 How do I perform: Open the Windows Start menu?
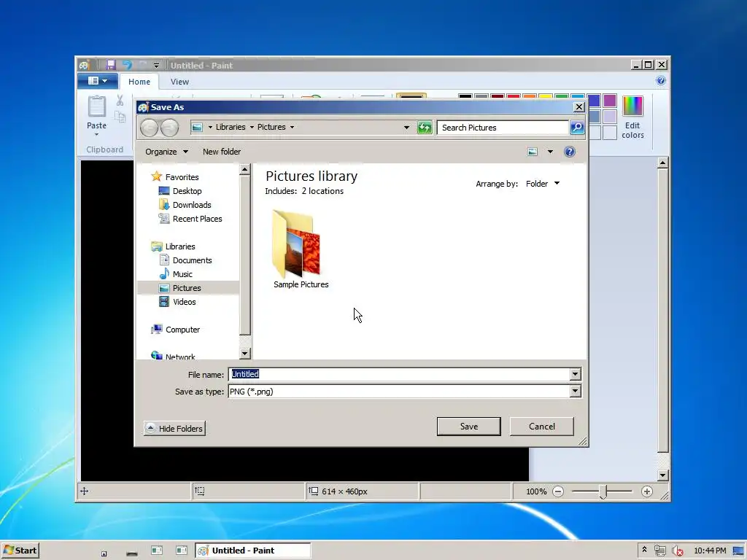[20, 551]
